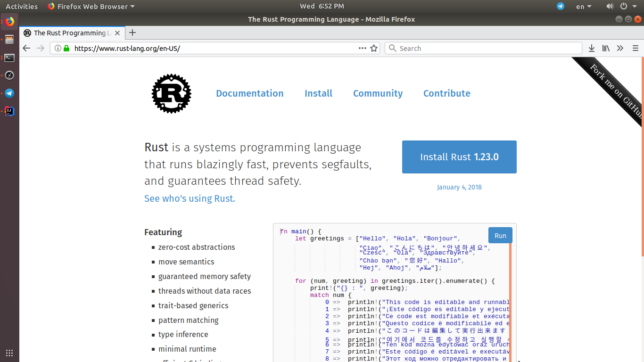This screenshot has width=644, height=362.
Task: Expand the Firefox Web Browser app menu
Action: click(x=91, y=6)
